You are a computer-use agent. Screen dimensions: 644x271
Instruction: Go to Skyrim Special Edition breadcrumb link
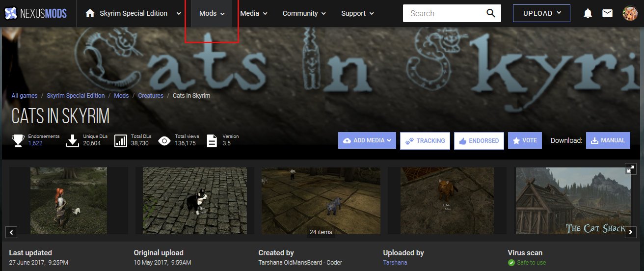click(76, 96)
